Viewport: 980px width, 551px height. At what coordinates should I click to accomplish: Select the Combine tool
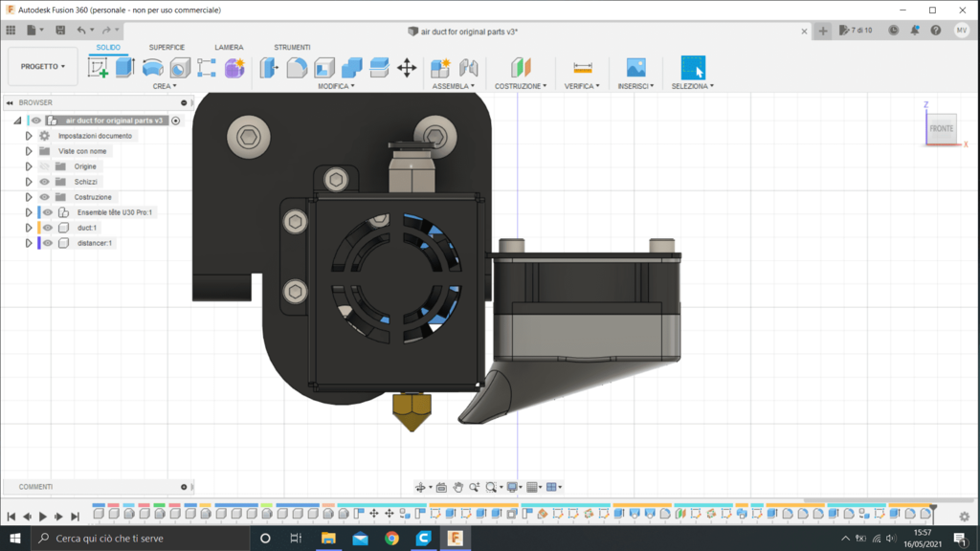[x=352, y=68]
